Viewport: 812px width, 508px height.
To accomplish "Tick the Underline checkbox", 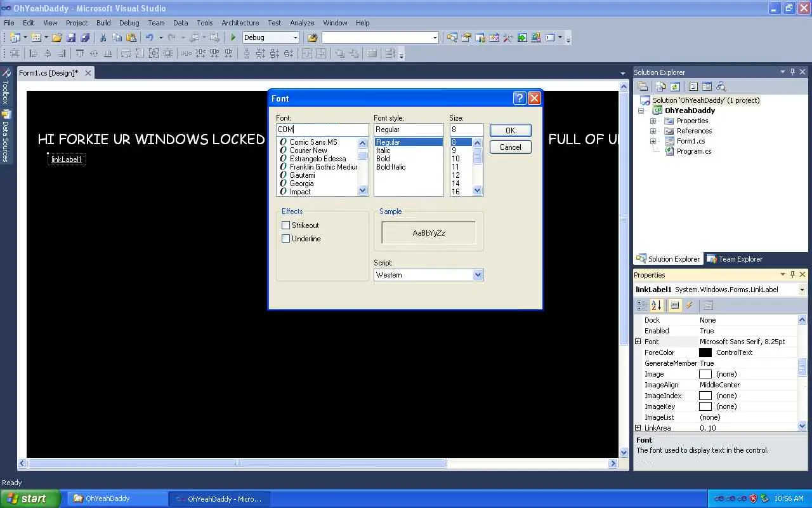I will point(285,239).
